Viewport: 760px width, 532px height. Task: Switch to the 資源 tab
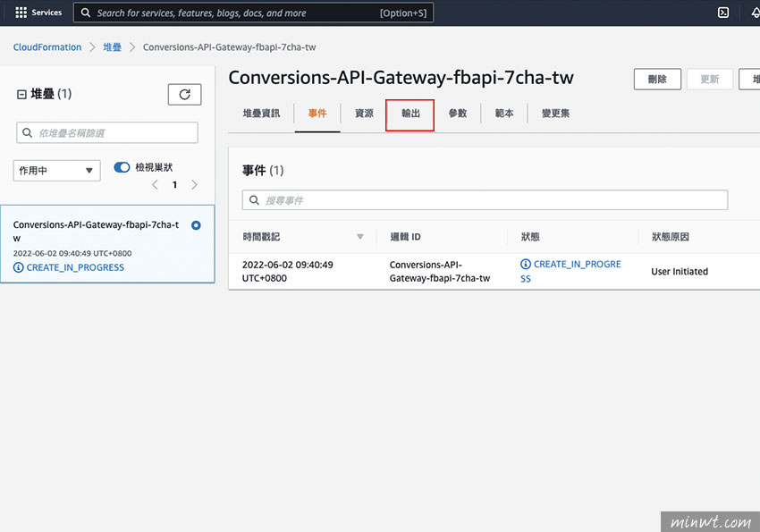364,114
